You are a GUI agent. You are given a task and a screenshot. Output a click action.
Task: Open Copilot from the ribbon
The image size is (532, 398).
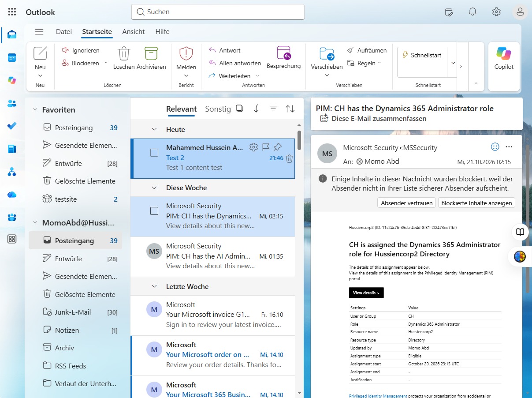[x=504, y=59]
